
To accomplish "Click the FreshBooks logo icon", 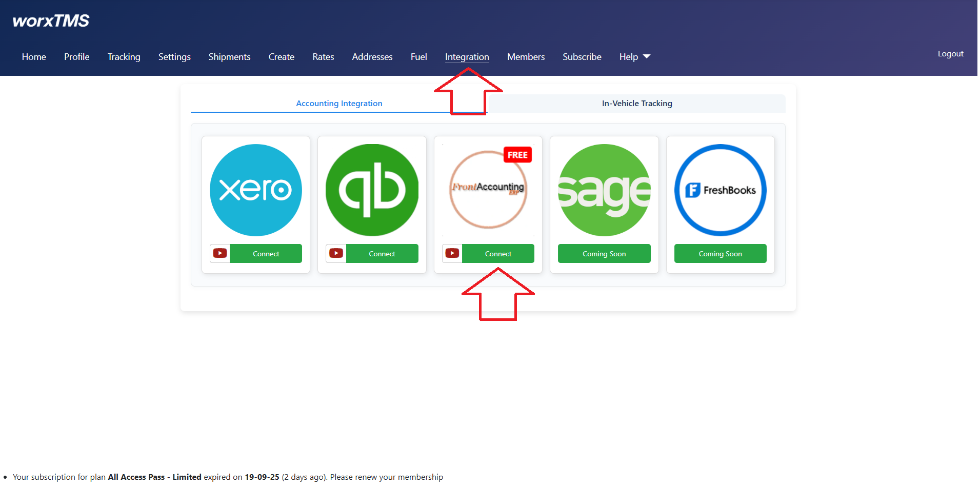I will 720,190.
